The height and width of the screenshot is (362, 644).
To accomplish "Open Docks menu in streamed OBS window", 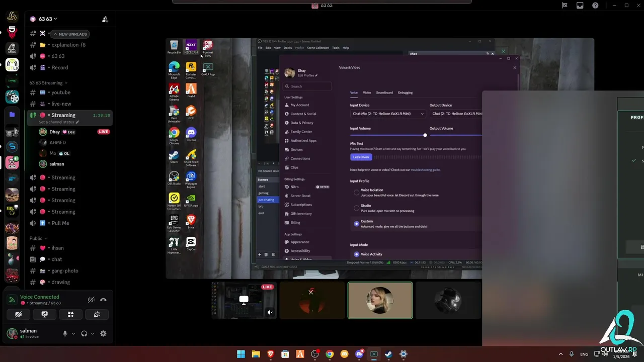I will click(288, 48).
